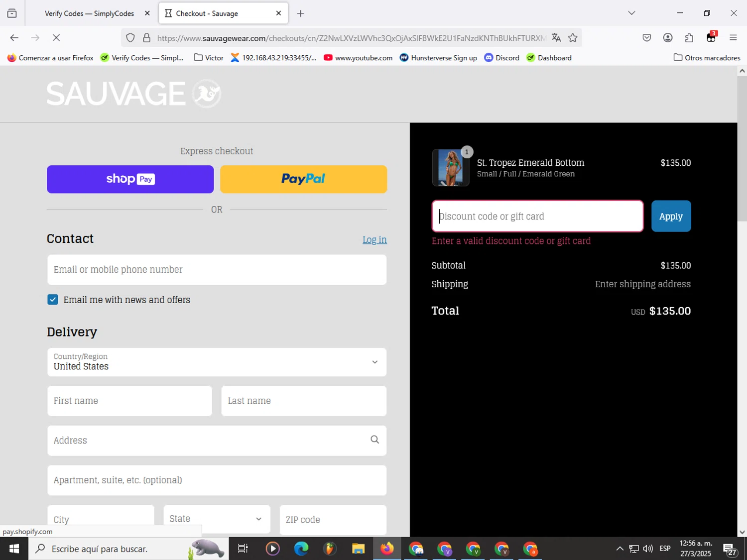Open Task View on the taskbar
Image resolution: width=747 pixels, height=560 pixels.
click(243, 549)
